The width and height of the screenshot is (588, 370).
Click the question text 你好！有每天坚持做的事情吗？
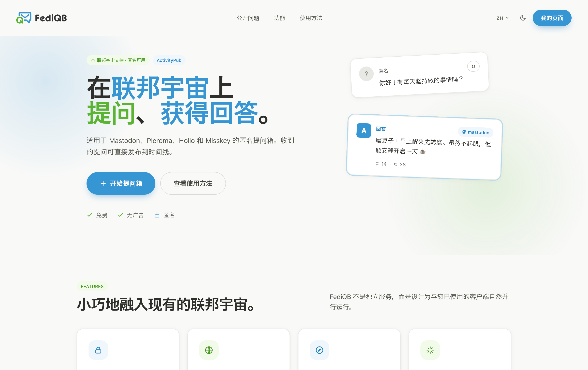coord(421,81)
